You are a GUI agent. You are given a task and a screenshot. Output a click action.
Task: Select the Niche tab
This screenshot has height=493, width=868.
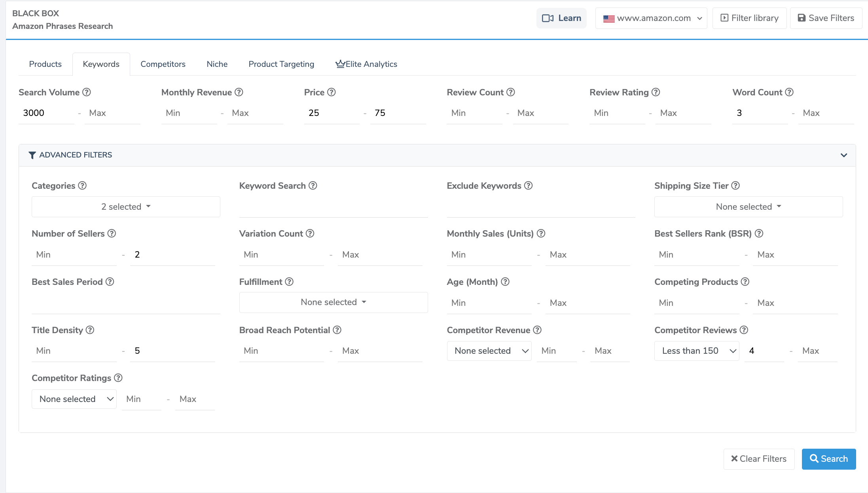pos(216,64)
